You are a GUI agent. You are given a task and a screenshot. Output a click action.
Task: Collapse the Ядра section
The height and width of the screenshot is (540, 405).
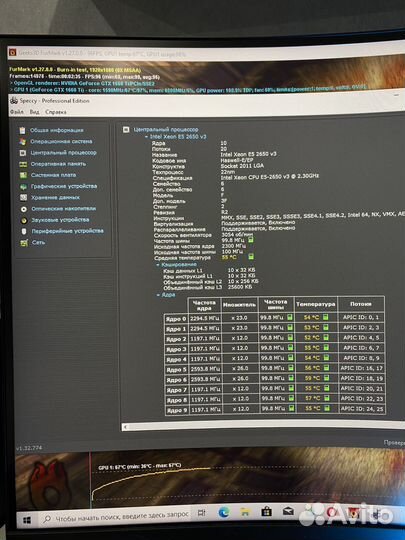[x=158, y=295]
